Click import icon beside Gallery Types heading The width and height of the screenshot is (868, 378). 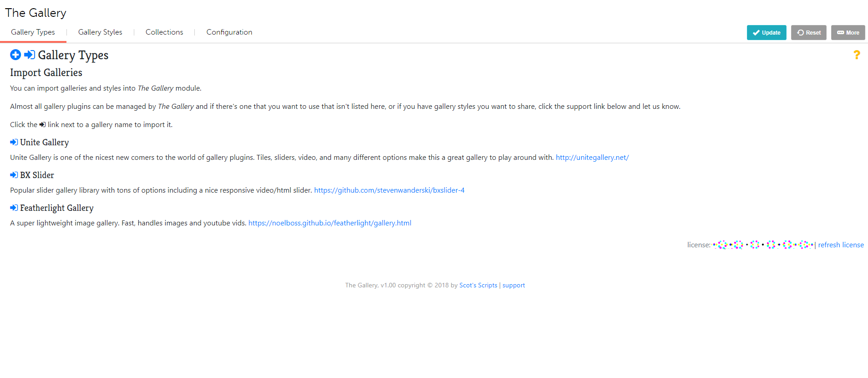click(x=30, y=55)
